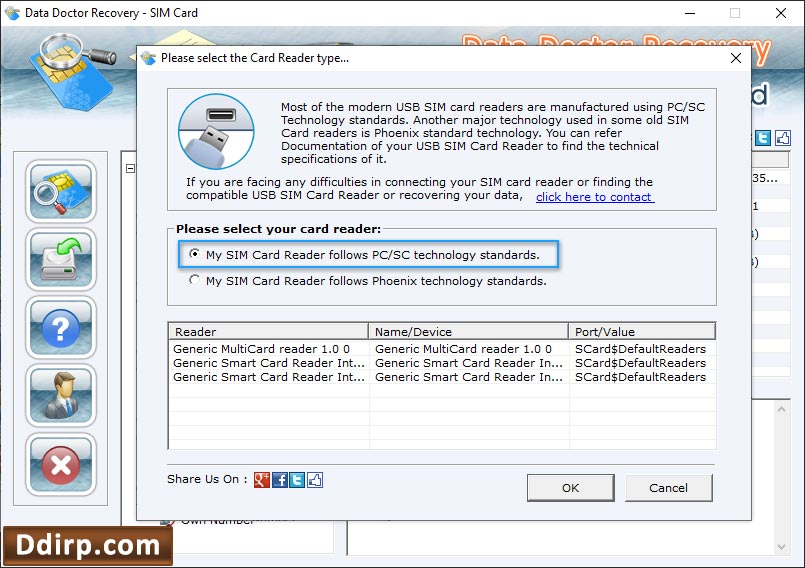Viewport: 805px width, 568px height.
Task: Click the Reader column header
Action: pyautogui.click(x=269, y=332)
